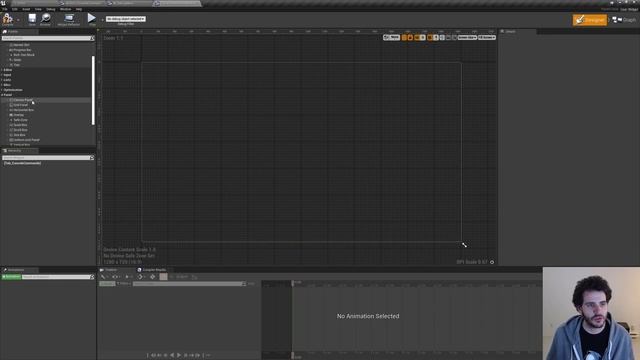640x360 pixels.
Task: Click the timeline playhead marker
Action: pyautogui.click(x=292, y=283)
